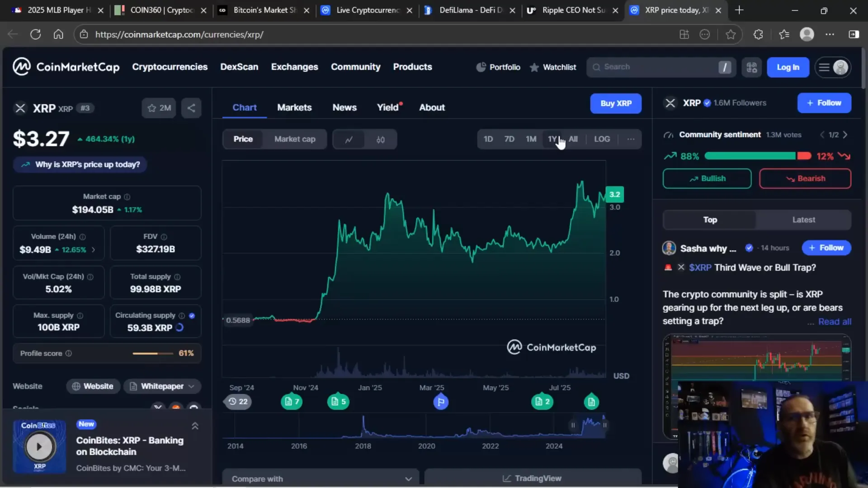Select the line chart type icon
The height and width of the screenshot is (488, 868).
click(349, 139)
